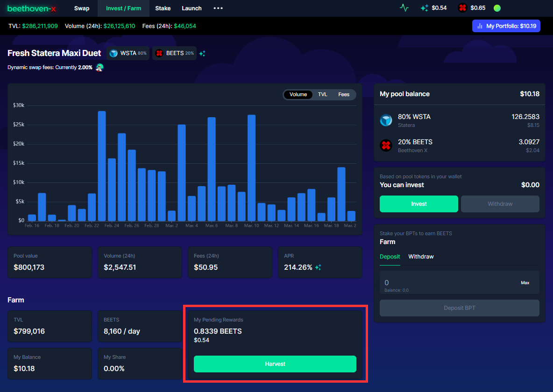Open the Invest / Farm tab
The height and width of the screenshot is (392, 553).
(x=123, y=8)
